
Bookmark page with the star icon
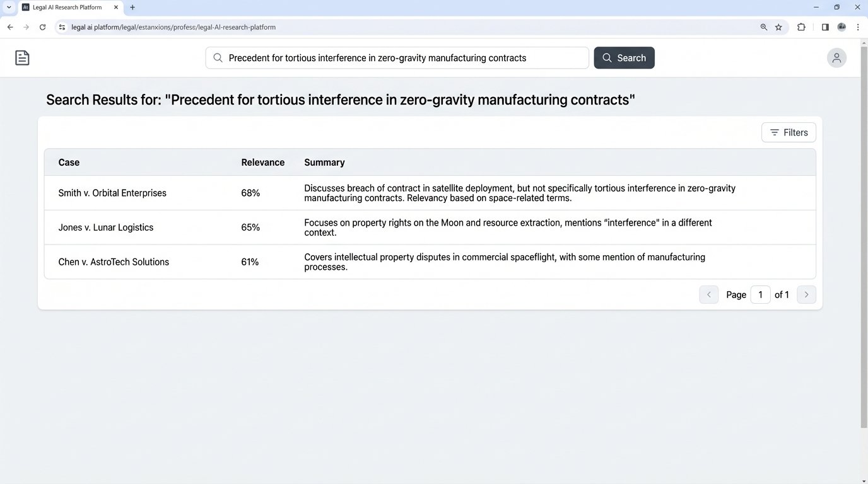(778, 27)
